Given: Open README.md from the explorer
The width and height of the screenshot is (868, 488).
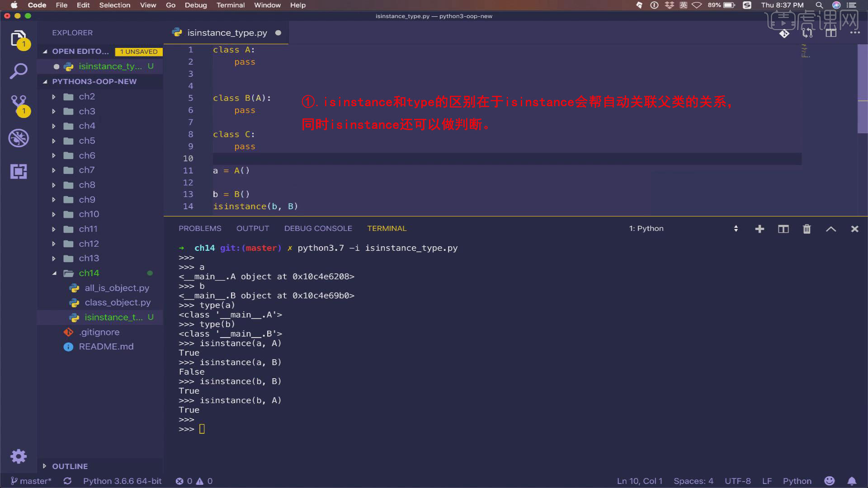Looking at the screenshot, I should [x=106, y=347].
